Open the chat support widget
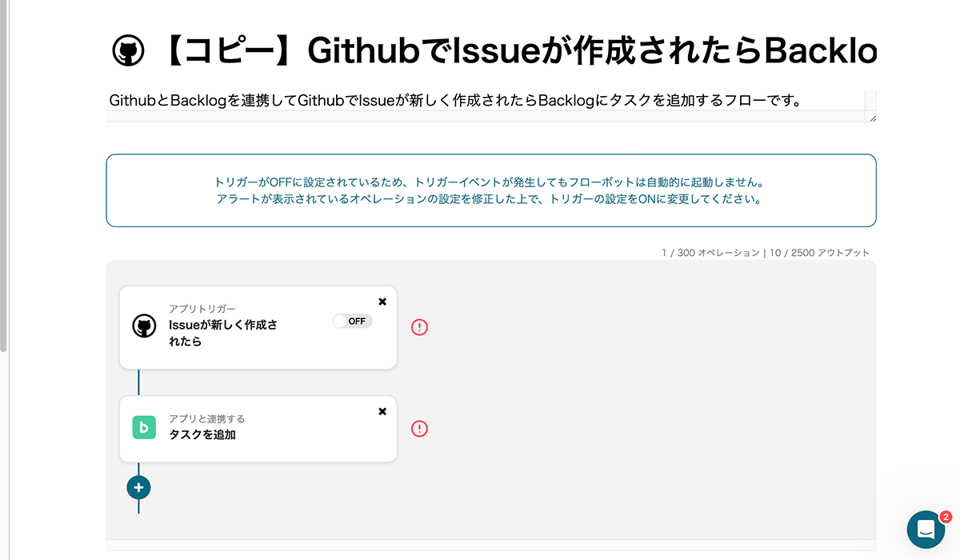This screenshot has width=960, height=560. click(x=926, y=530)
